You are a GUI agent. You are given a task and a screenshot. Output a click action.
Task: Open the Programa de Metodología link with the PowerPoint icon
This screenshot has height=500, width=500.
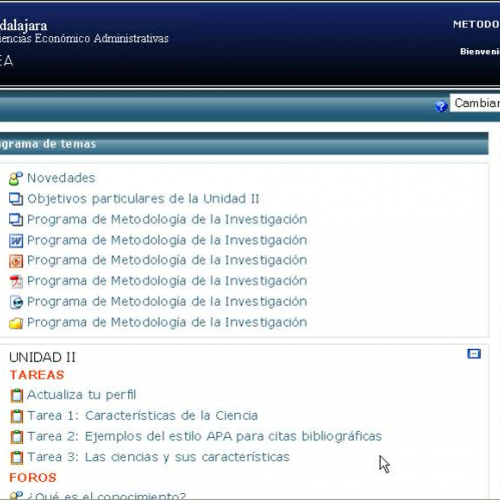[167, 260]
